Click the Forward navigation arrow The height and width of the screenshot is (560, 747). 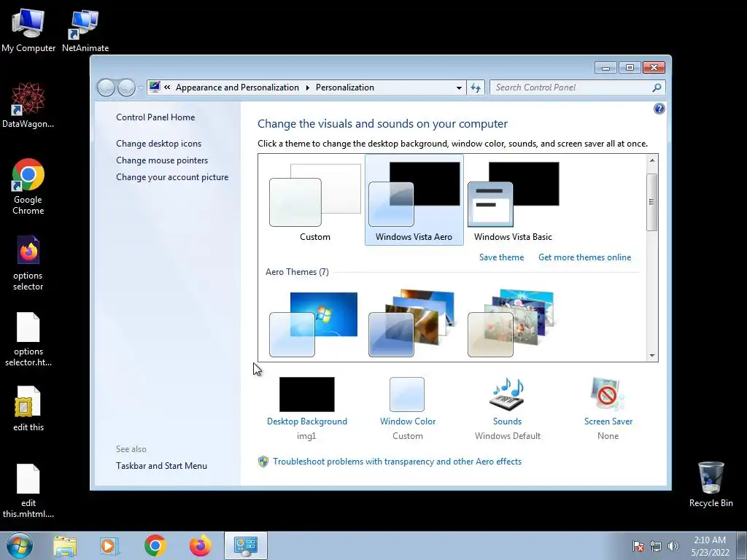[x=126, y=87]
